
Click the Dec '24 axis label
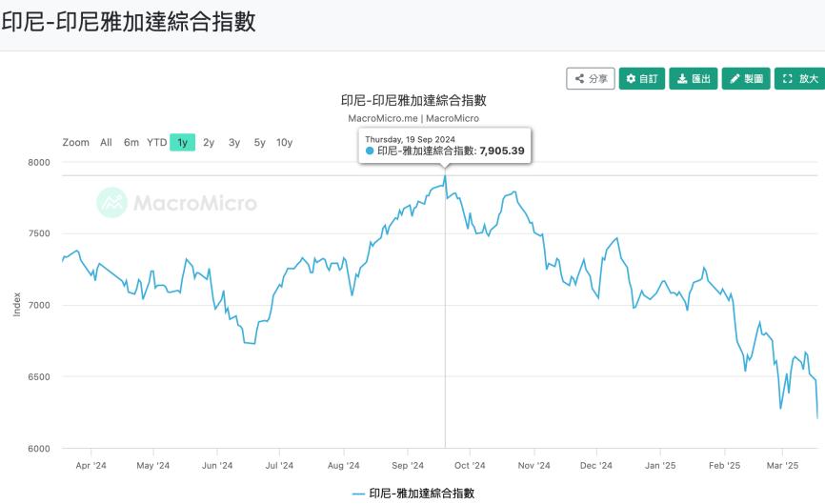596,466
